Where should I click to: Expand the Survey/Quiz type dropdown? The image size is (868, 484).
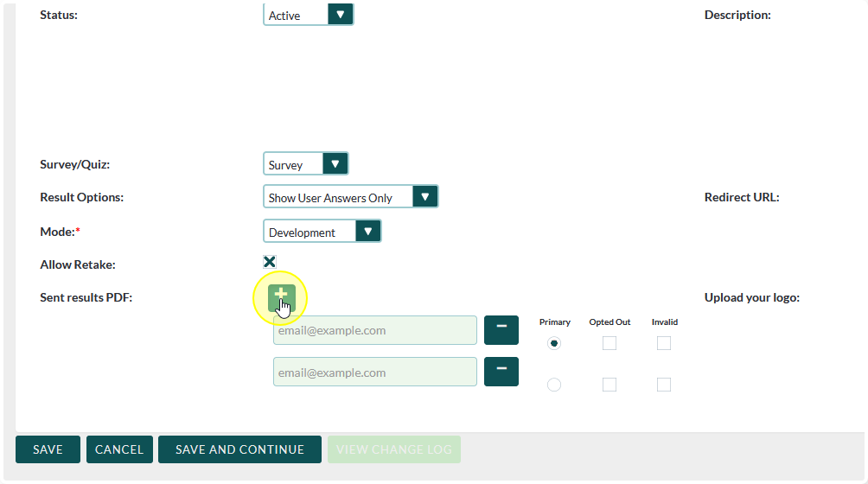[305, 164]
